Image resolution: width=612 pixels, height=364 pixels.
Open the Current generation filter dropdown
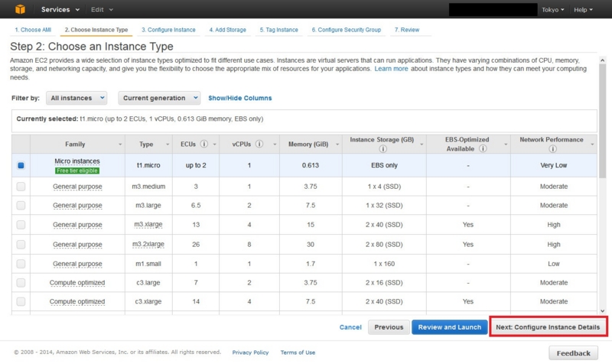click(x=159, y=98)
